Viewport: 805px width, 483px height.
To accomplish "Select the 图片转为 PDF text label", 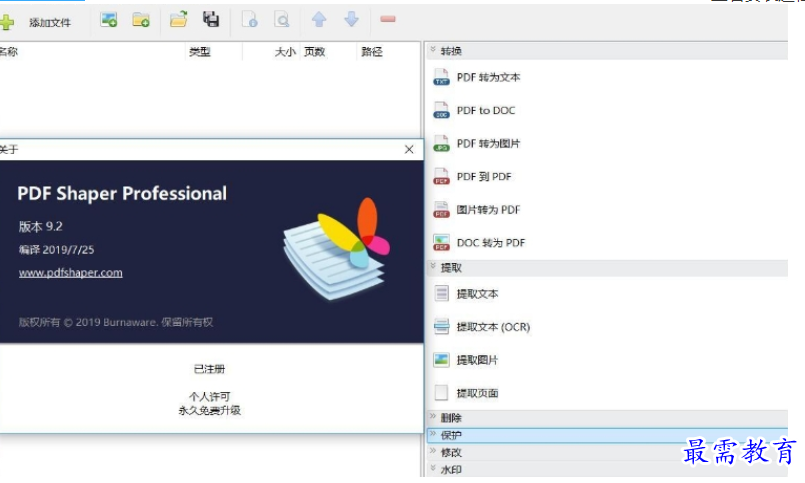I will tap(488, 210).
